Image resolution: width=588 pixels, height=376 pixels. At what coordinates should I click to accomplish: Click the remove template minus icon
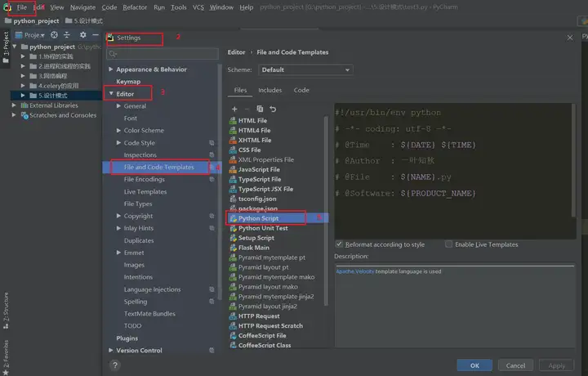pos(247,109)
